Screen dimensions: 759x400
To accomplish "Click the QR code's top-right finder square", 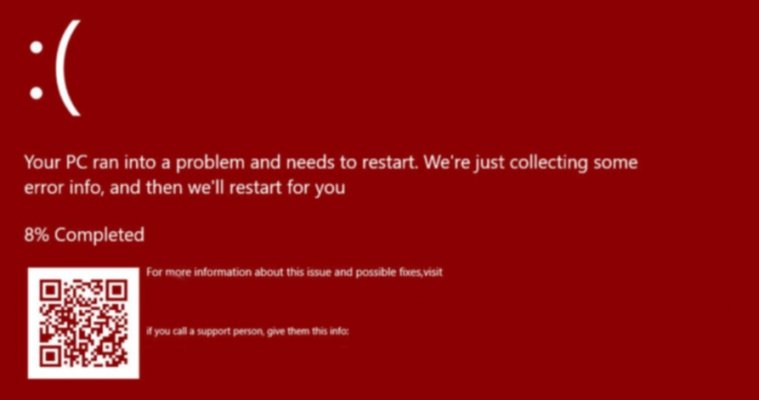I will [x=117, y=291].
